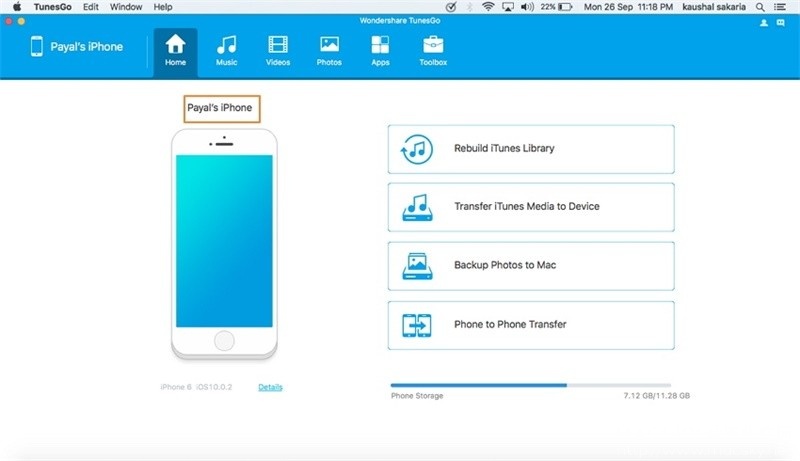The width and height of the screenshot is (800, 461).
Task: Click the date and time display
Action: (628, 7)
